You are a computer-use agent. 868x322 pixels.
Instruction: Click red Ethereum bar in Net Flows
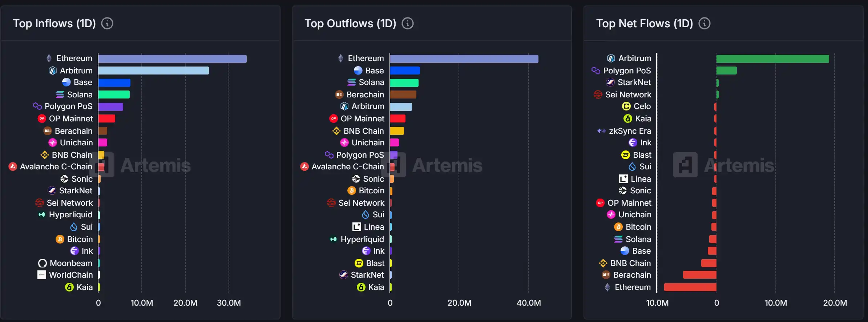(690, 287)
